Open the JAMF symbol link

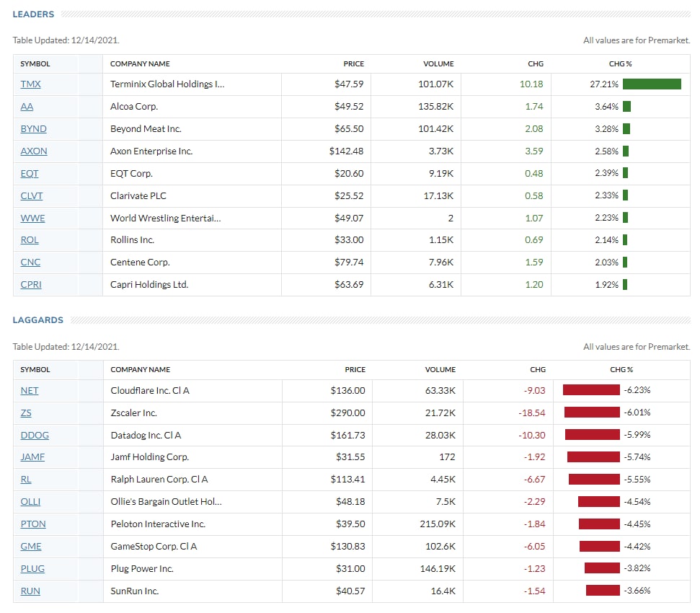[x=32, y=457]
